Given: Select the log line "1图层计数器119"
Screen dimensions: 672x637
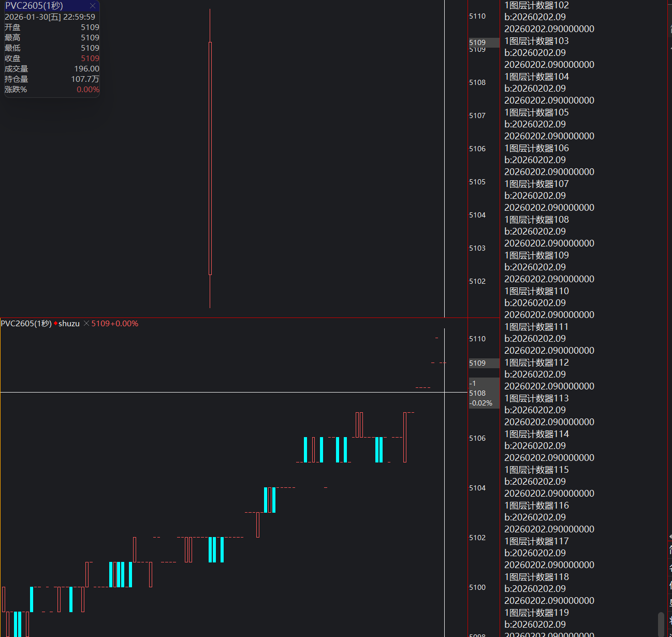Looking at the screenshot, I should coord(536,613).
